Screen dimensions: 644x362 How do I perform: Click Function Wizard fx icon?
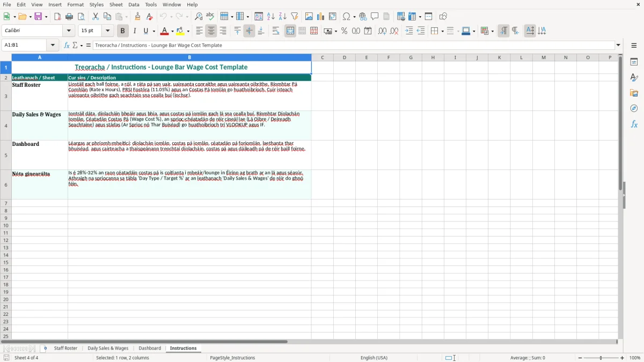point(67,45)
